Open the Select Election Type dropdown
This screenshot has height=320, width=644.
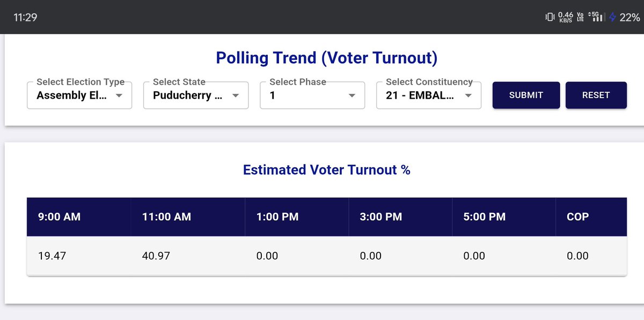(x=79, y=95)
